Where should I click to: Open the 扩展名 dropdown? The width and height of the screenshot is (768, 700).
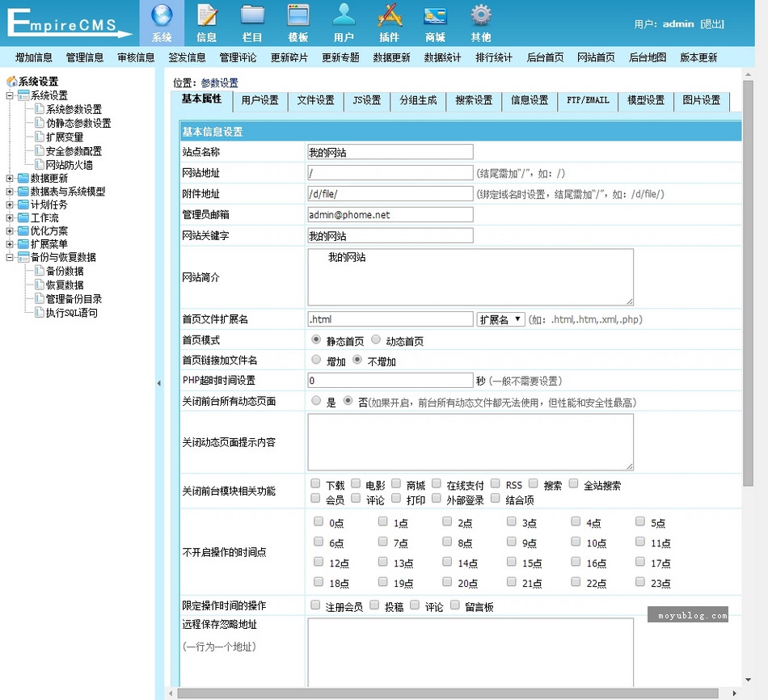pyautogui.click(x=500, y=319)
